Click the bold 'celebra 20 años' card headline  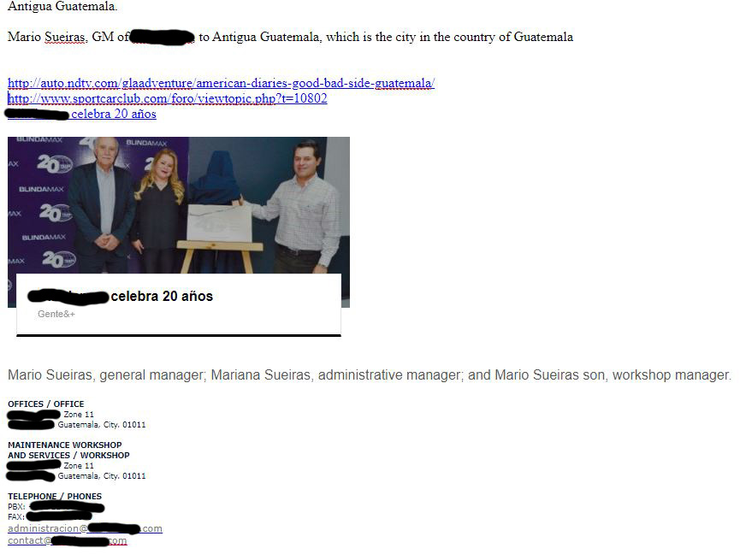tap(162, 297)
